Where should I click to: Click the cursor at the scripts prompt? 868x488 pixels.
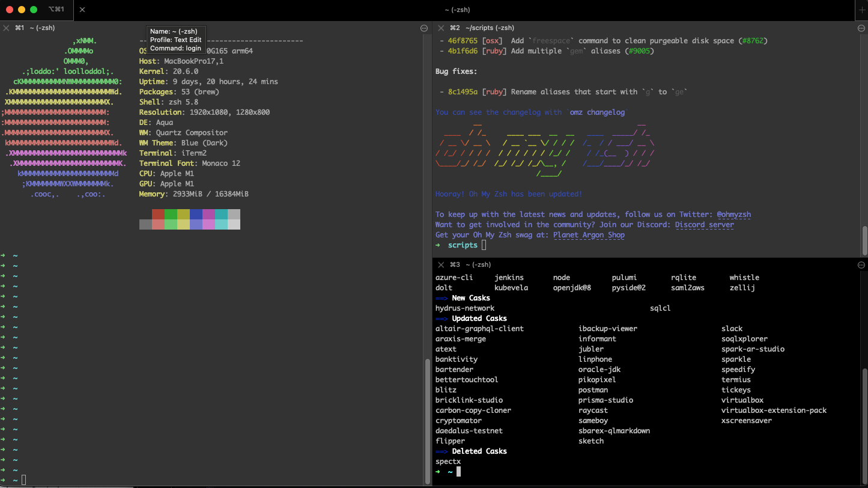(484, 245)
